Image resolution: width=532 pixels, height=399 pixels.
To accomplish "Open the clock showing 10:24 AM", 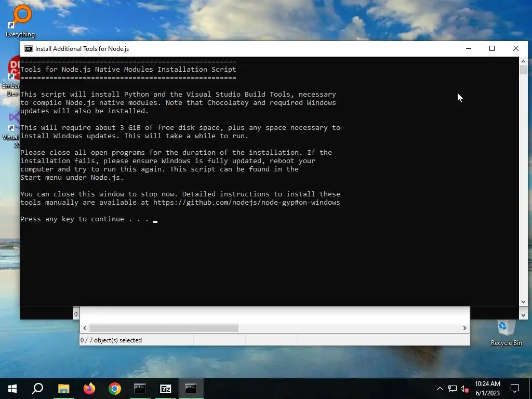I will pyautogui.click(x=487, y=389).
